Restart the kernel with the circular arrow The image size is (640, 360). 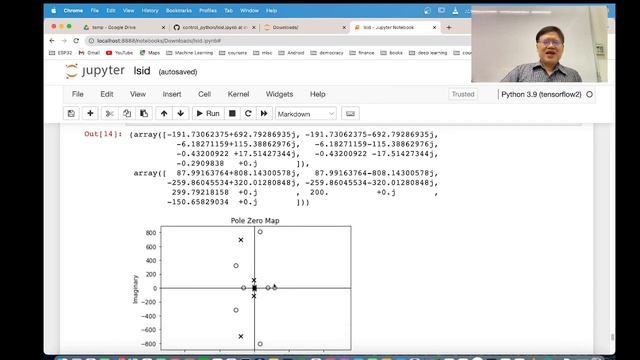click(x=248, y=113)
